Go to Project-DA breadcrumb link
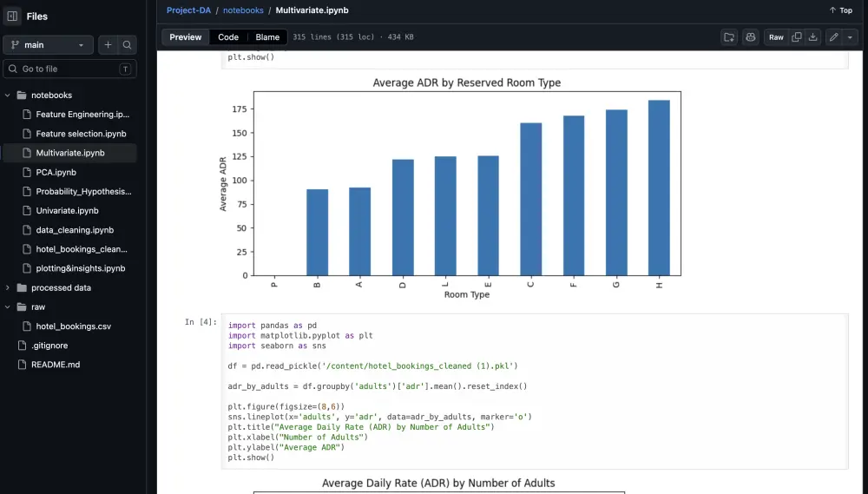The width and height of the screenshot is (868, 494). 188,10
